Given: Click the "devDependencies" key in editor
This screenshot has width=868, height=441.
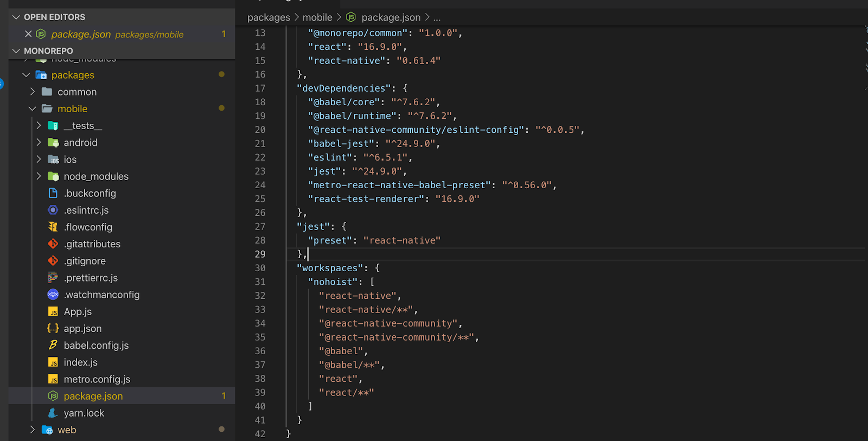Looking at the screenshot, I should [x=344, y=88].
